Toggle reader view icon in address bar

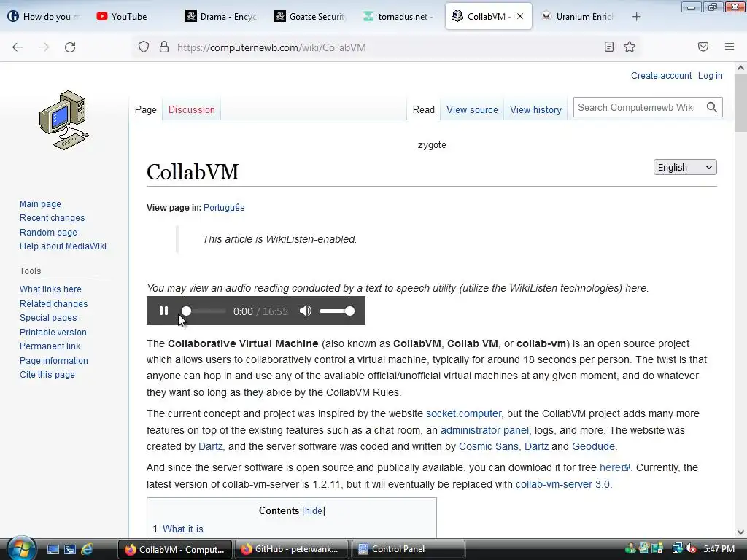[609, 47]
